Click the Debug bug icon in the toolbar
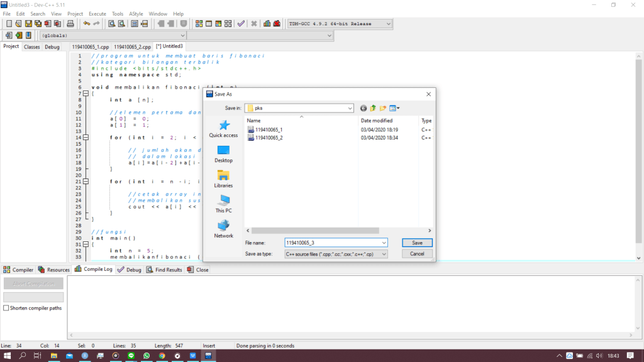This screenshot has height=362, width=644. 277,24
